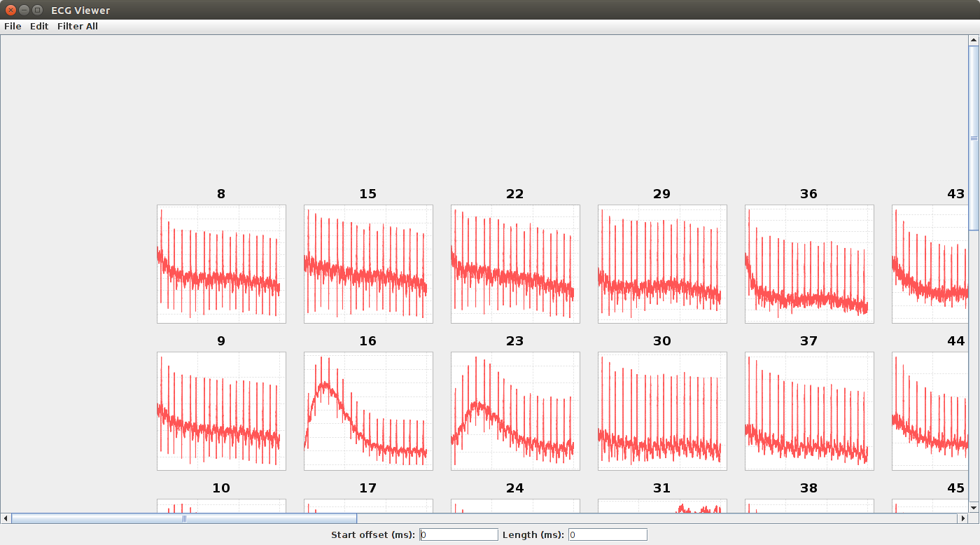The width and height of the screenshot is (980, 545).
Task: Select ECG lead 44 chart
Action: point(930,411)
